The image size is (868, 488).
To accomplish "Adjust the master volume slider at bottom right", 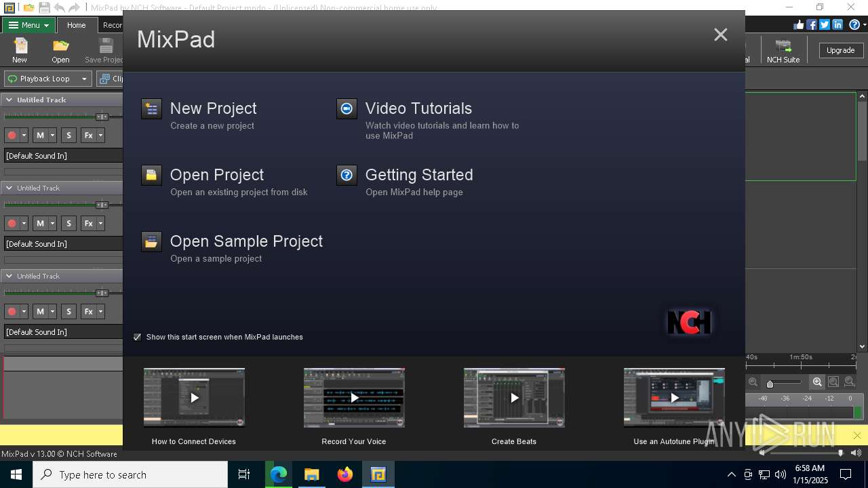I will [x=840, y=453].
